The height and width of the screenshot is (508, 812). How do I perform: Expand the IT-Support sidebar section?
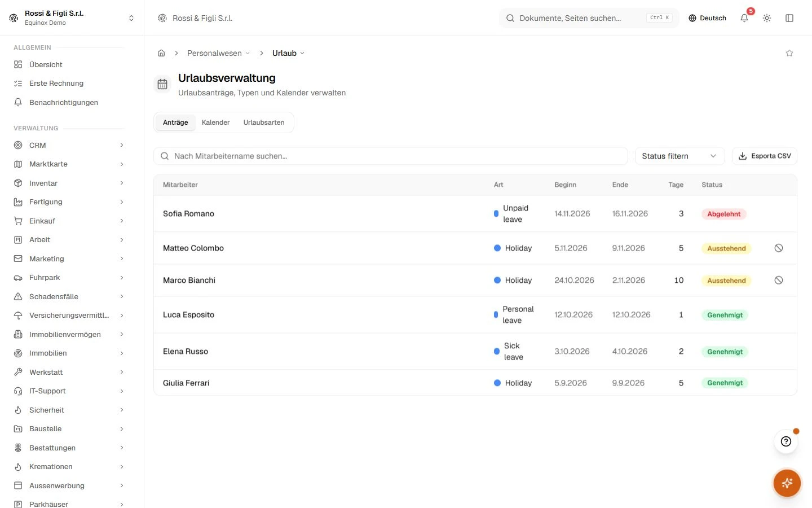pos(68,391)
